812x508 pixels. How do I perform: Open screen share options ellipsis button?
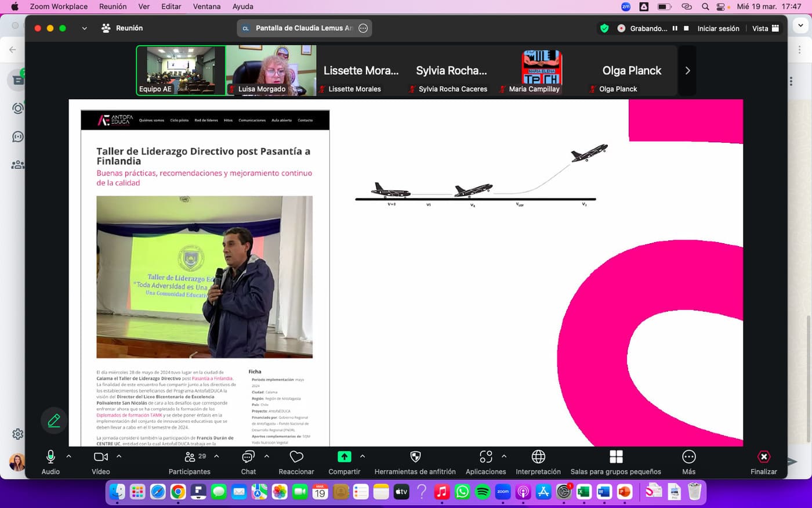click(x=363, y=28)
